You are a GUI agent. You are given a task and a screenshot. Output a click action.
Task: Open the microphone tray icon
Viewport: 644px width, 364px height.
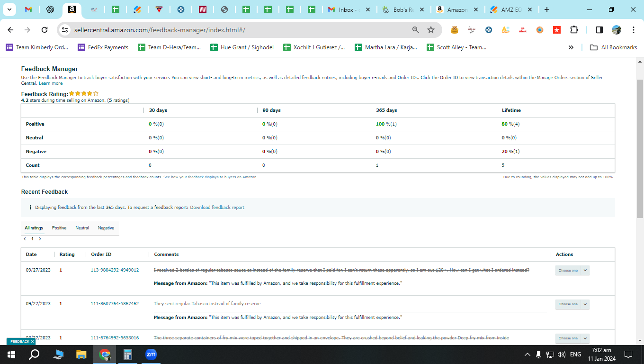(538, 355)
